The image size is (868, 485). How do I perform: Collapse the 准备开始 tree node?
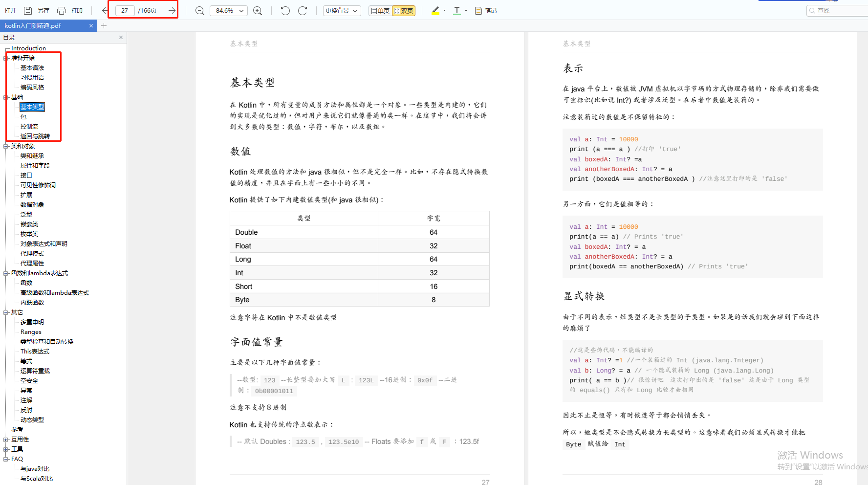pyautogui.click(x=6, y=58)
